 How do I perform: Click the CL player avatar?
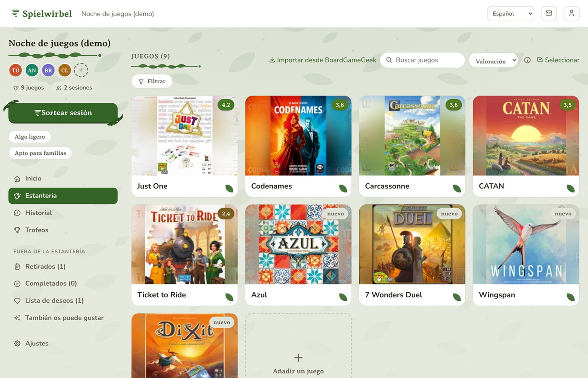(65, 70)
